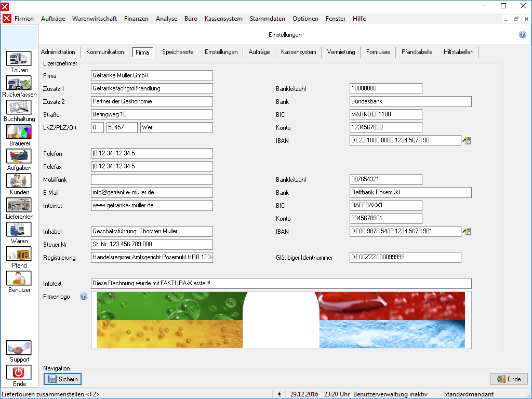Restore the inner Einstellungen child window

pos(516,19)
